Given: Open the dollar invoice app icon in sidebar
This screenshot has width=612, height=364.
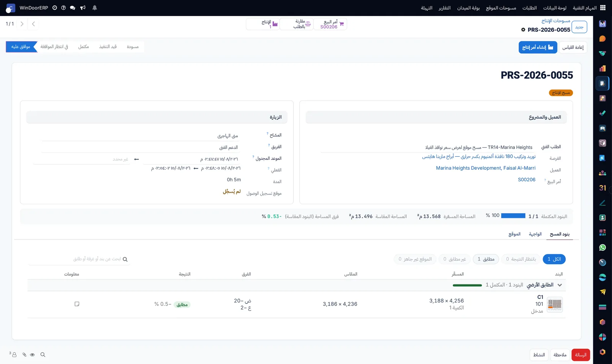Looking at the screenshot, I should (x=602, y=158).
